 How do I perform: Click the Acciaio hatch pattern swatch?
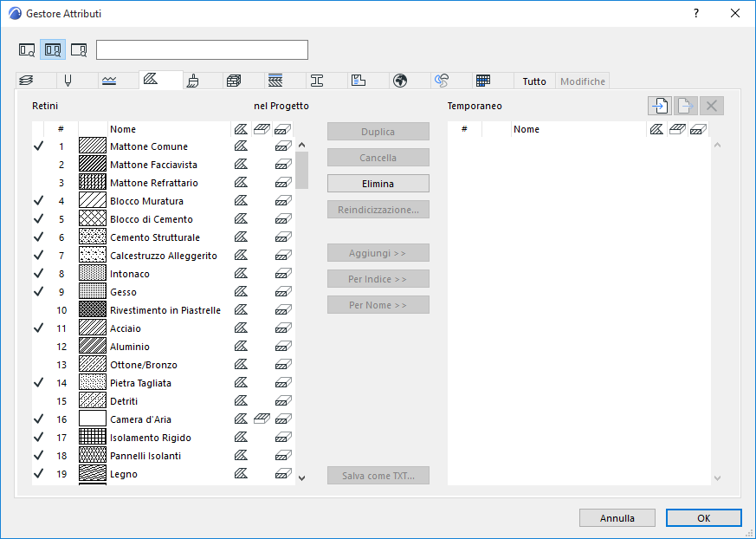(92, 328)
